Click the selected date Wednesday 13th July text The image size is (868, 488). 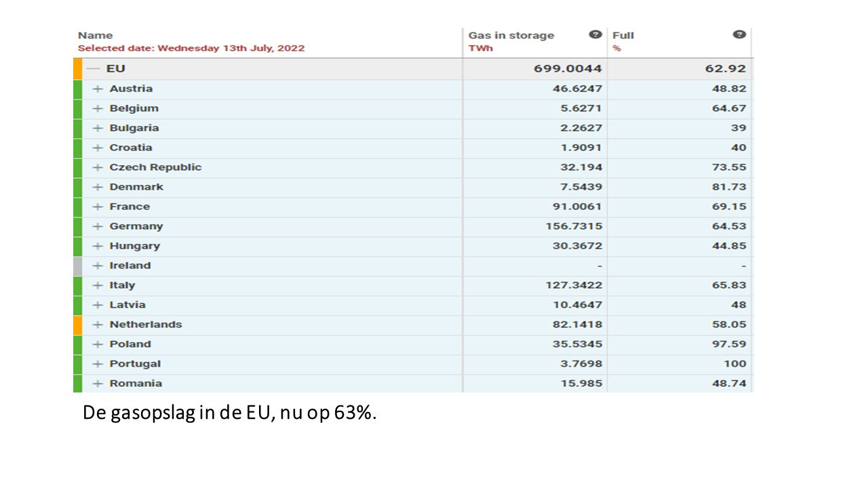coord(191,48)
